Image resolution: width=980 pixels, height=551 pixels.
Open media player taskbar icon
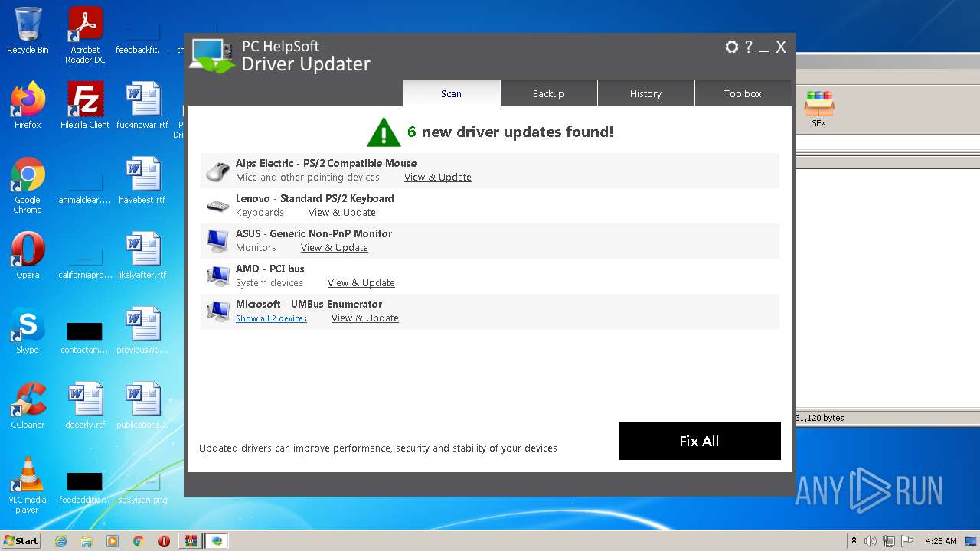point(113,541)
